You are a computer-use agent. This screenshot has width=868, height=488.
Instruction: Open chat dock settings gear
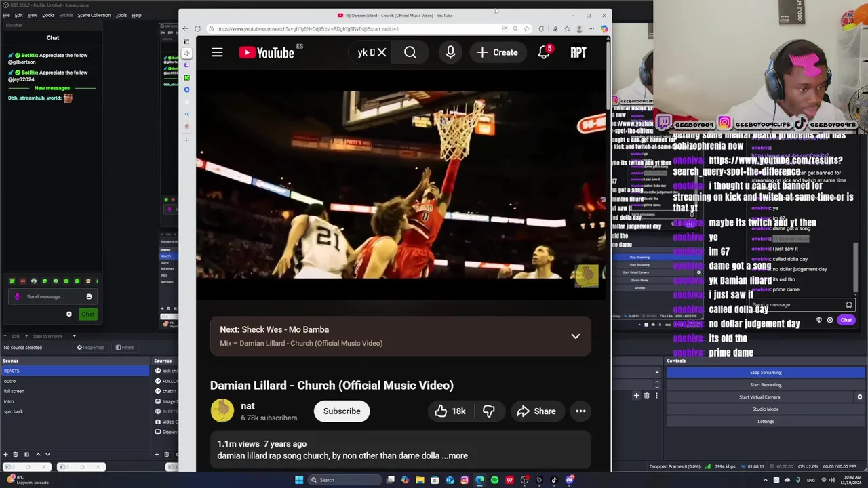point(68,314)
